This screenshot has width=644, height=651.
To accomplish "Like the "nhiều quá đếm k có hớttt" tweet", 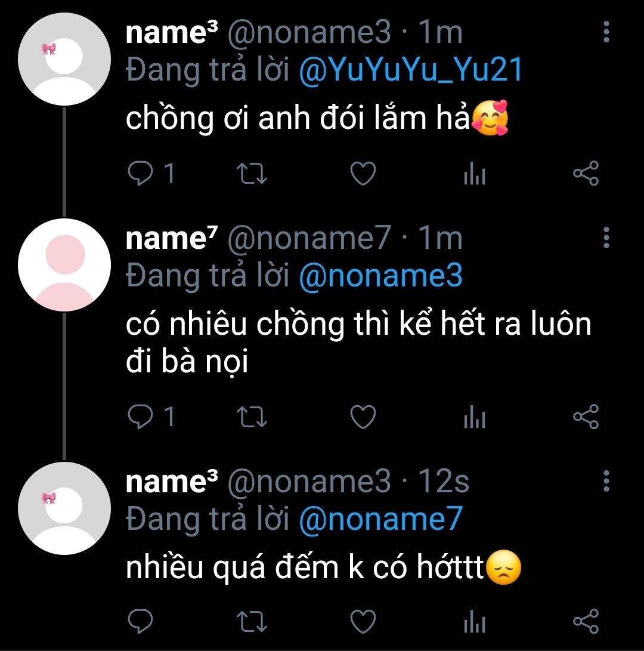I will coord(362,621).
